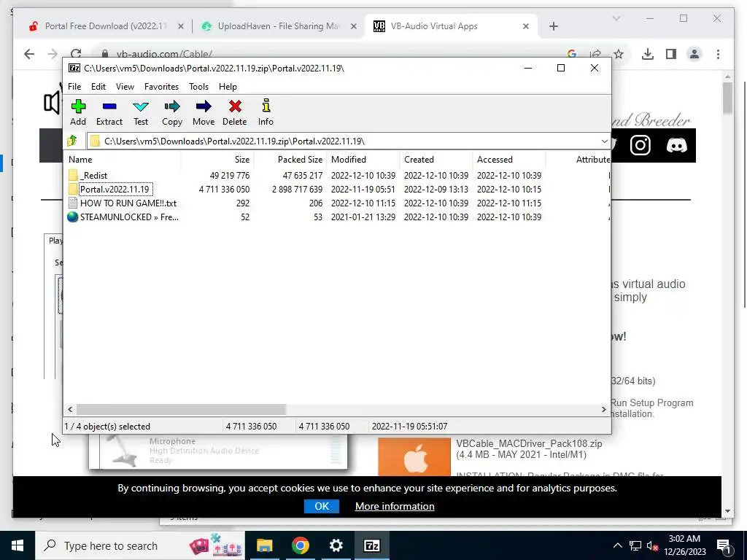This screenshot has width=747, height=560.
Task: Select the HOW TO RUN GAME!!.txt file
Action: click(x=128, y=203)
